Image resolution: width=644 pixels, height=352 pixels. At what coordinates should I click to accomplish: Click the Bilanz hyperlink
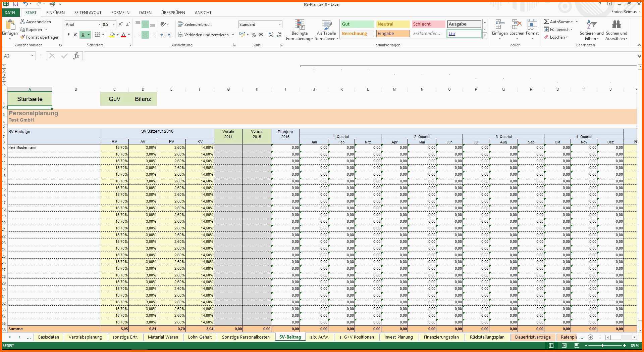[x=143, y=99]
